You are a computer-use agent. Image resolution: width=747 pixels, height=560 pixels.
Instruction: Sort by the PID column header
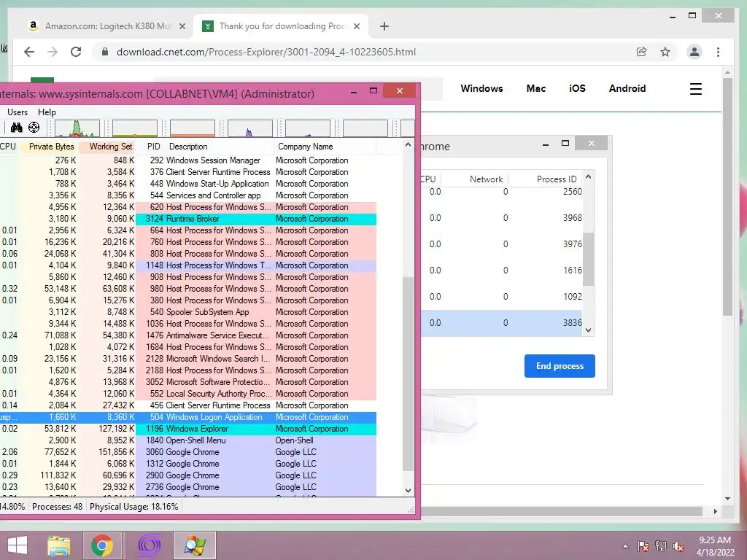pyautogui.click(x=151, y=147)
